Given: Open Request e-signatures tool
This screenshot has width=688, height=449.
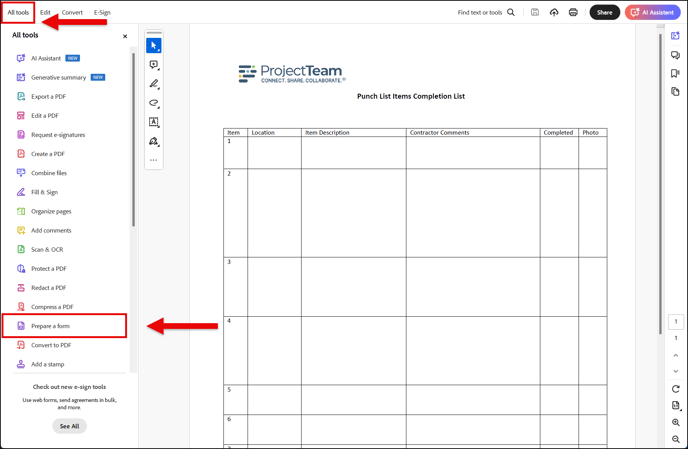Looking at the screenshot, I should [51, 135].
